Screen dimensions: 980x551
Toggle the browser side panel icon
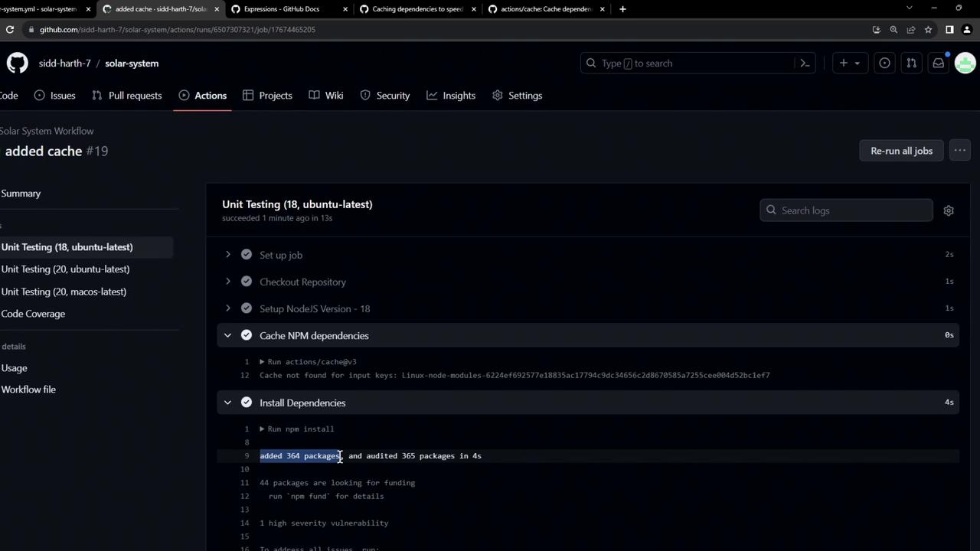[949, 29]
